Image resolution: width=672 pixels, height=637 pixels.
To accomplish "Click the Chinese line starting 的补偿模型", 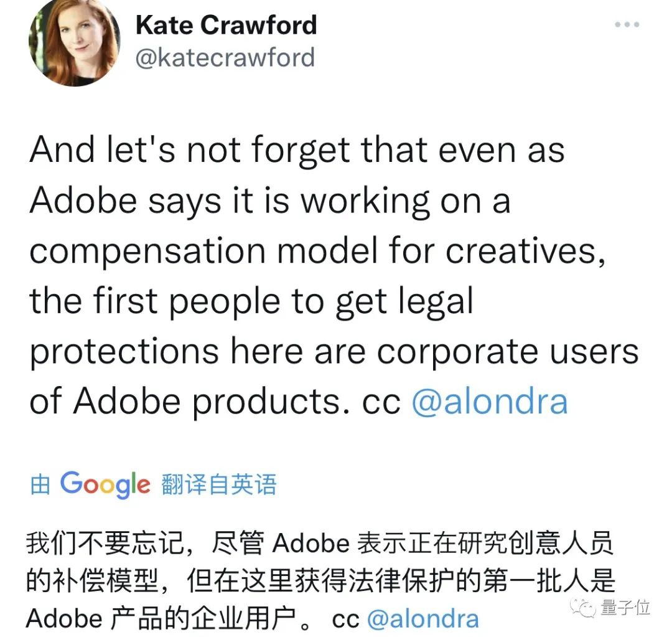I will tap(320, 581).
